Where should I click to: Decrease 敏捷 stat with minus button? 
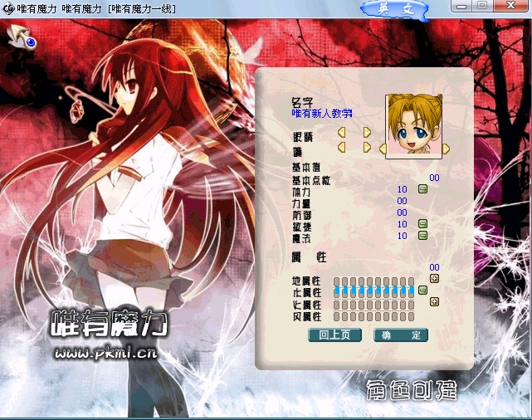[x=422, y=224]
